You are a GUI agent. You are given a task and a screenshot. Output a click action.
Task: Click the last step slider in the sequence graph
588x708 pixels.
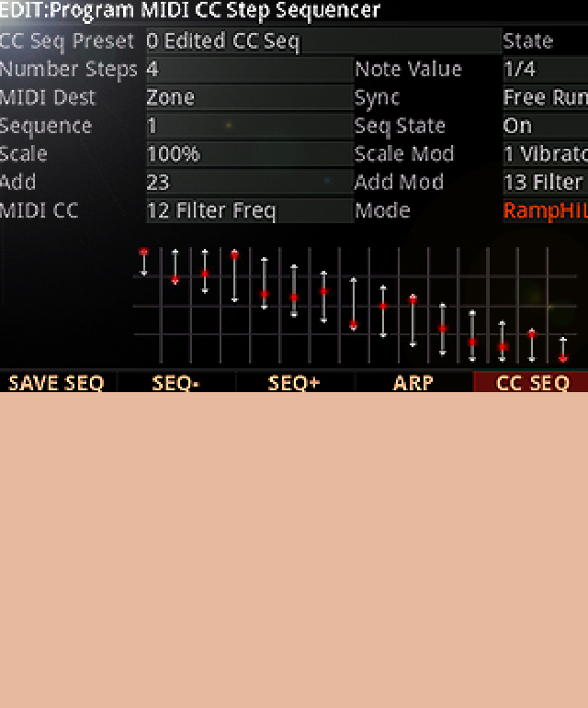click(563, 350)
